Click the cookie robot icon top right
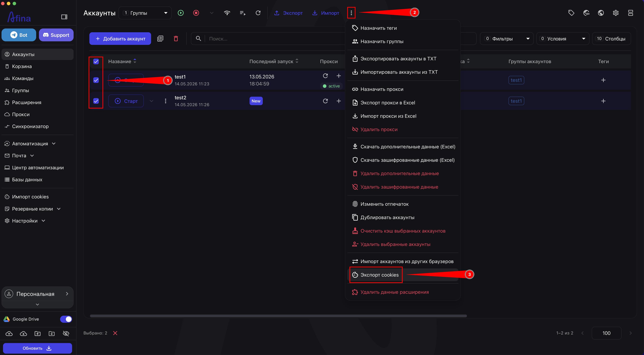 coord(586,13)
